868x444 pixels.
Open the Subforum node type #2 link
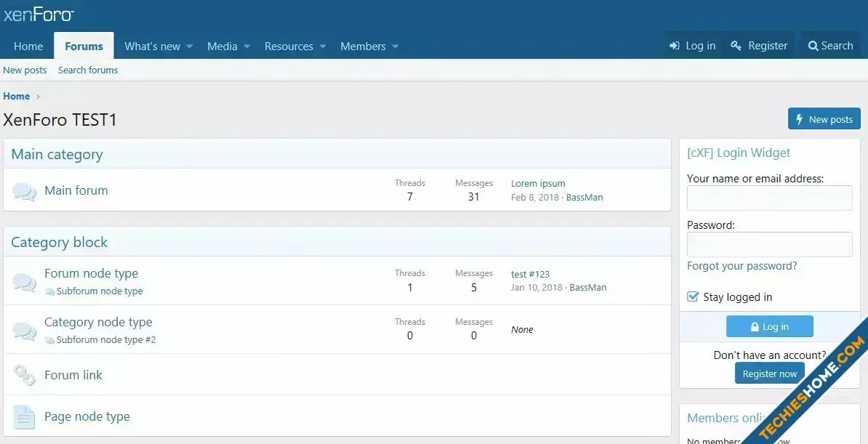[106, 340]
